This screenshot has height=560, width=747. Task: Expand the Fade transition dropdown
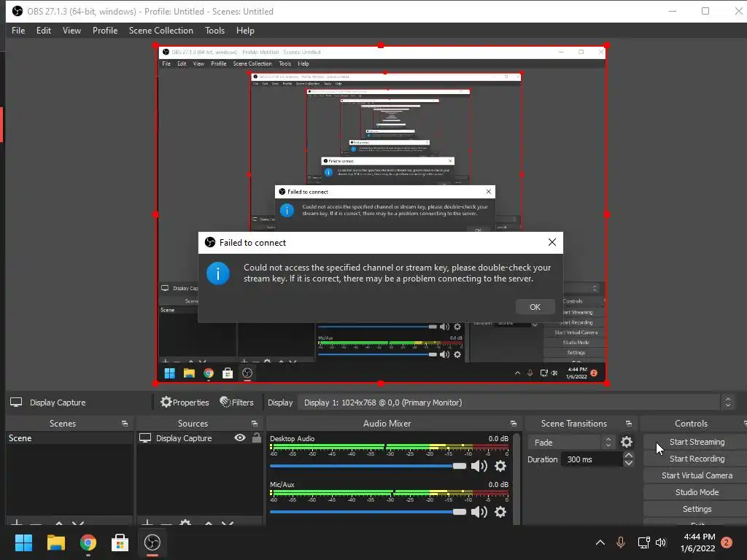[570, 443]
